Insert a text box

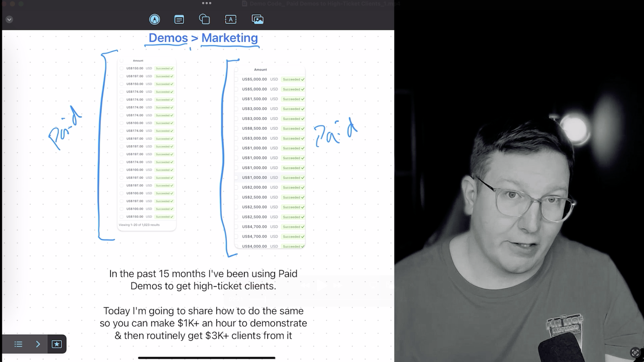coord(231,19)
